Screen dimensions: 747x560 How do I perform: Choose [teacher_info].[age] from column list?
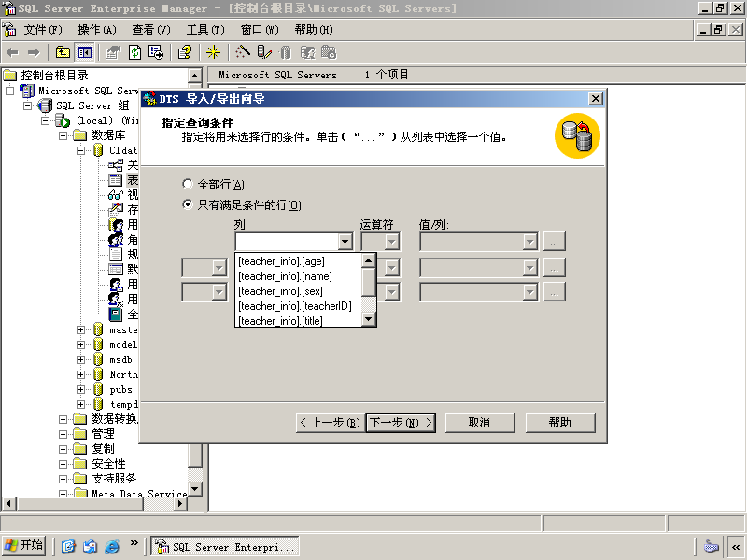point(298,261)
